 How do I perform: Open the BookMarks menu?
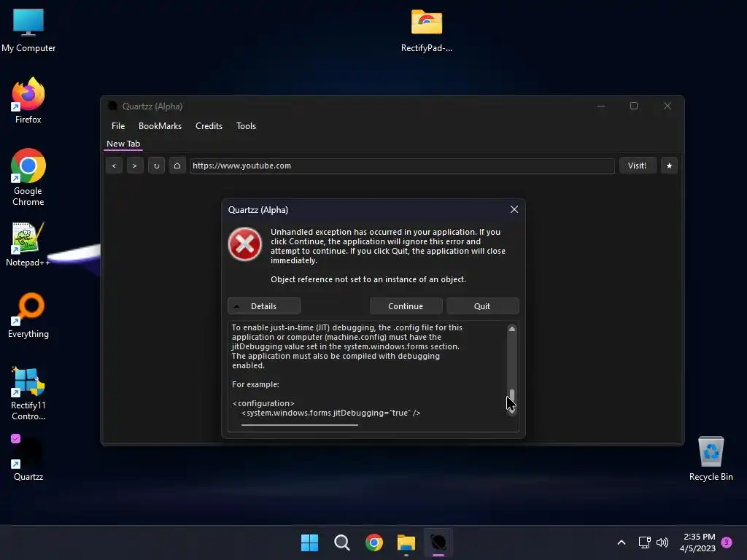pos(160,126)
